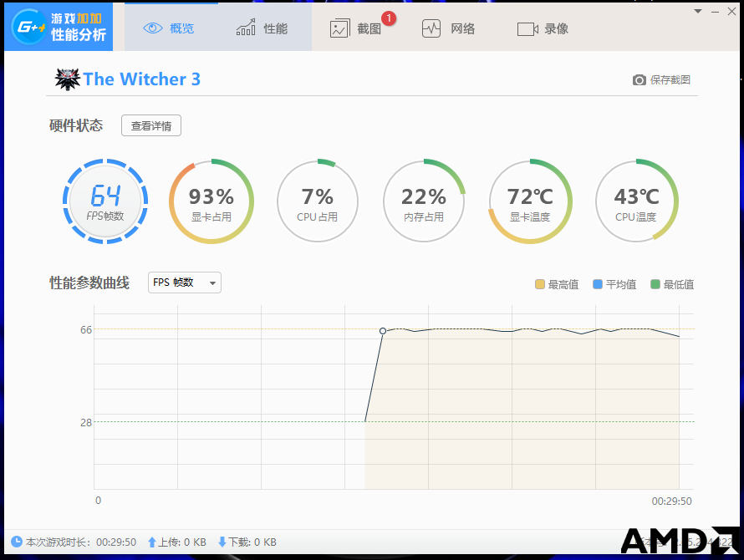
Task: Click The Witcher 3 game title
Action: (142, 79)
